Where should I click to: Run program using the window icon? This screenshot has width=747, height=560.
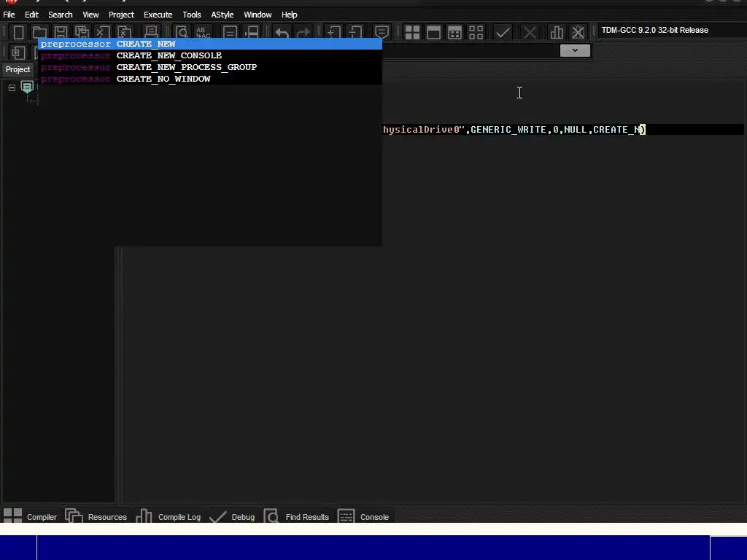click(433, 32)
